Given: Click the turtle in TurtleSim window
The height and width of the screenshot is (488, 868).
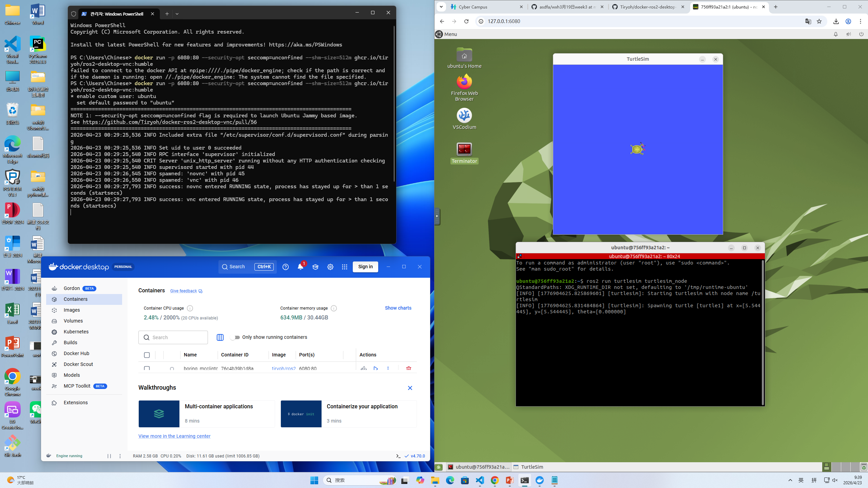Looking at the screenshot, I should (x=638, y=149).
